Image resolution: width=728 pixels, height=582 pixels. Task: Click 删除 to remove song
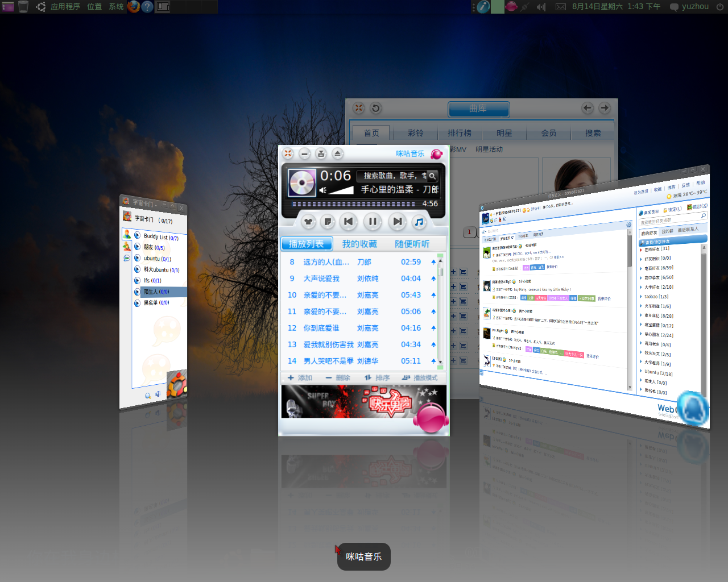click(338, 378)
